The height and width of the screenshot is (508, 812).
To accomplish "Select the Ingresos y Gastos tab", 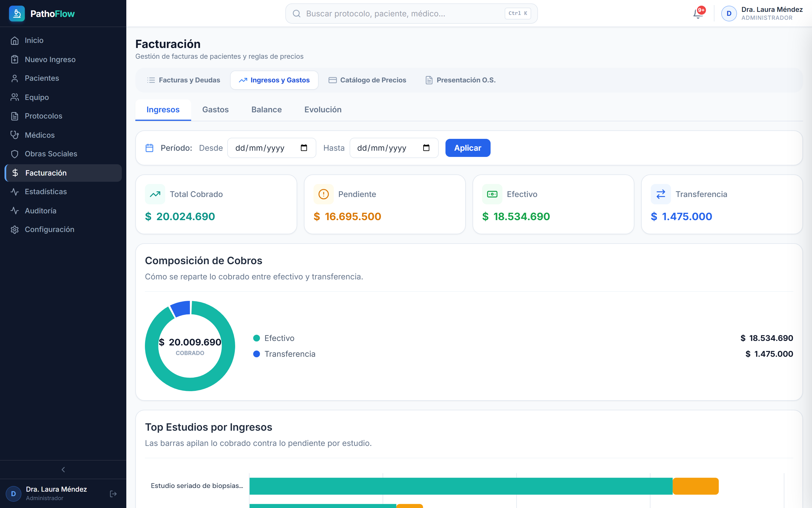I will (274, 80).
